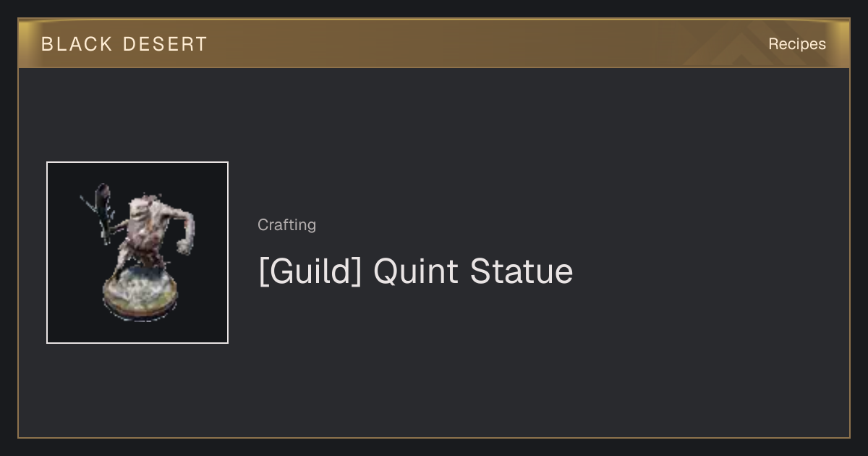Click the BLACK DESERT header title
This screenshot has width=868, height=456.
click(x=124, y=44)
